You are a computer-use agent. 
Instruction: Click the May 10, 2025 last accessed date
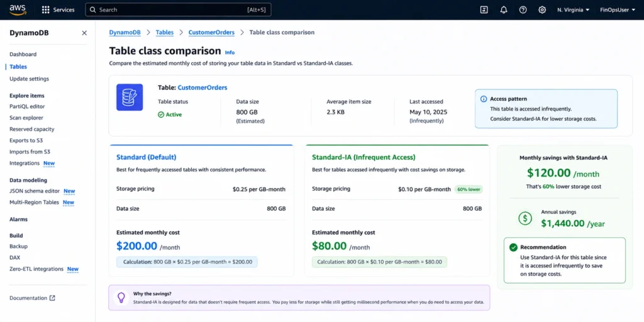point(428,112)
